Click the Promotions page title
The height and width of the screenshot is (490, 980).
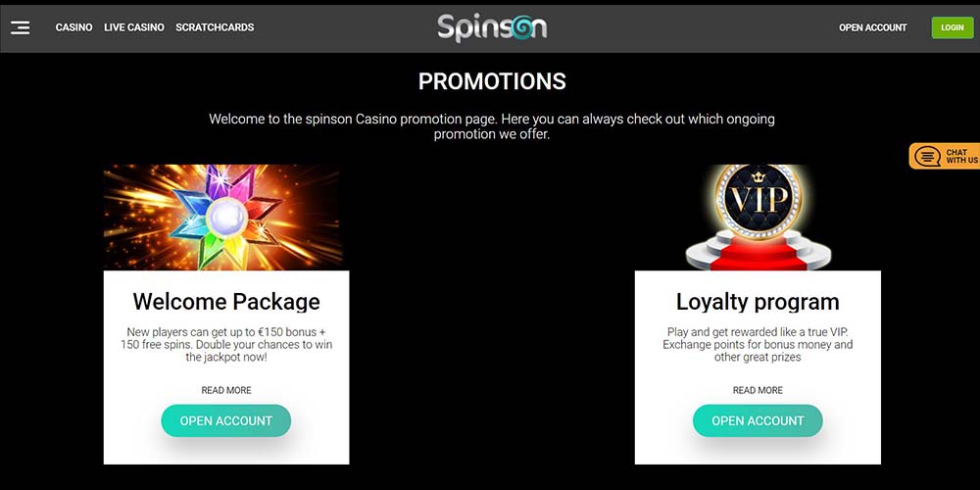tap(492, 81)
